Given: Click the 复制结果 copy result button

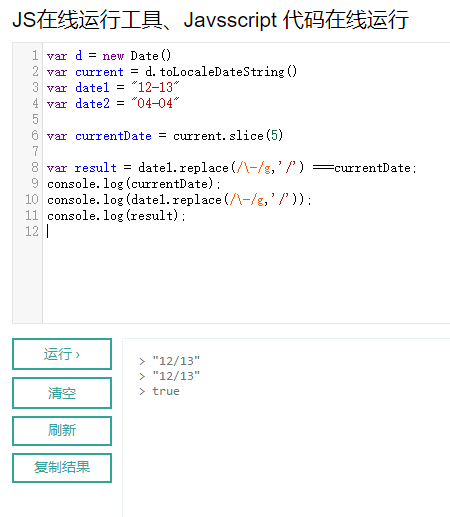Looking at the screenshot, I should pos(62,467).
